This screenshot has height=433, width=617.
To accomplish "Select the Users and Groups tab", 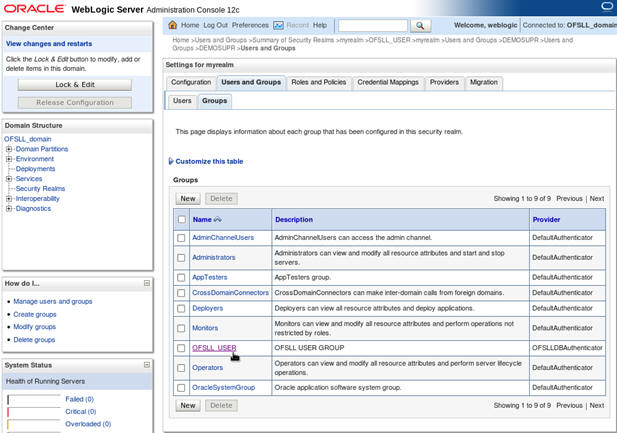I will coord(251,82).
